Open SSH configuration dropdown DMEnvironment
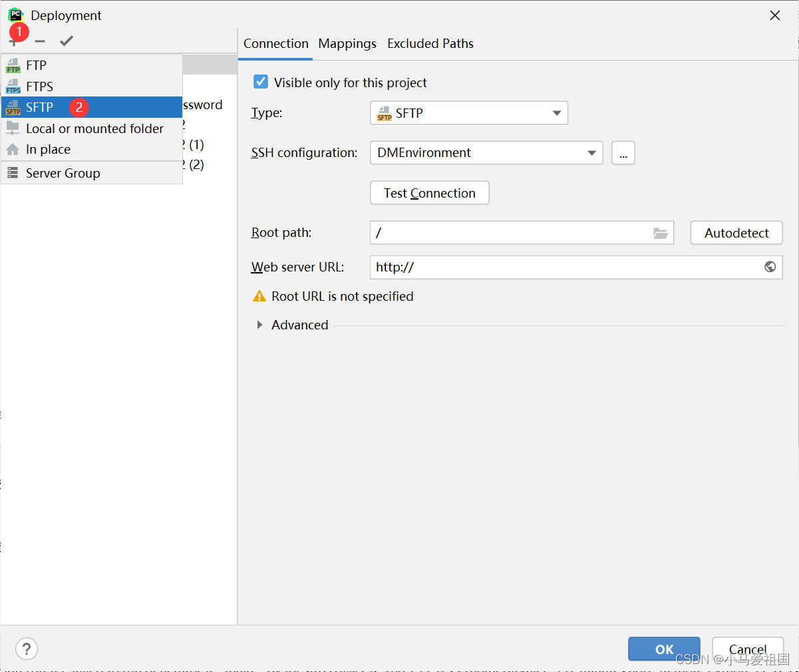The height and width of the screenshot is (672, 799). tap(486, 153)
